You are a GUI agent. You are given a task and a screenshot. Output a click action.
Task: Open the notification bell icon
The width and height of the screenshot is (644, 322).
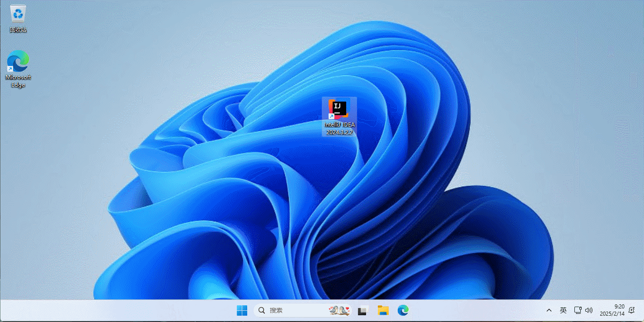click(631, 310)
